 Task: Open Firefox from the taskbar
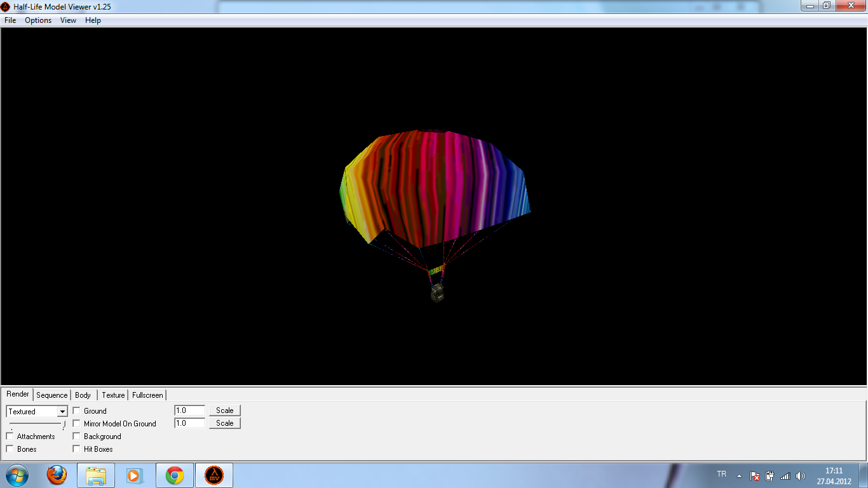tap(57, 475)
